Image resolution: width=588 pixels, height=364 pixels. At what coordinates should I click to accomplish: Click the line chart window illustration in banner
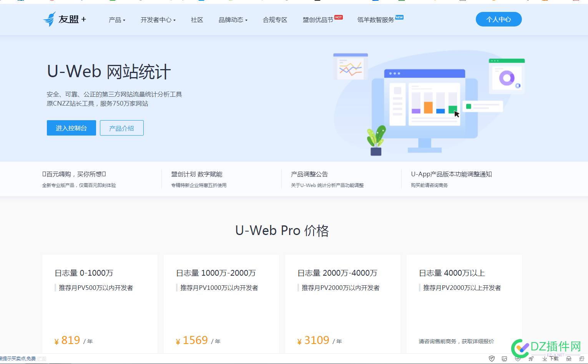[x=350, y=67]
